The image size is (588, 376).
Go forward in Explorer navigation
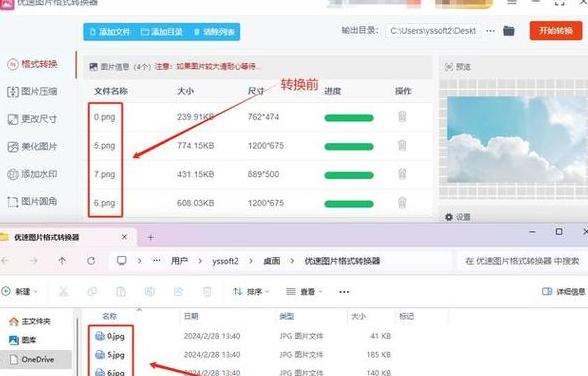pos(33,261)
